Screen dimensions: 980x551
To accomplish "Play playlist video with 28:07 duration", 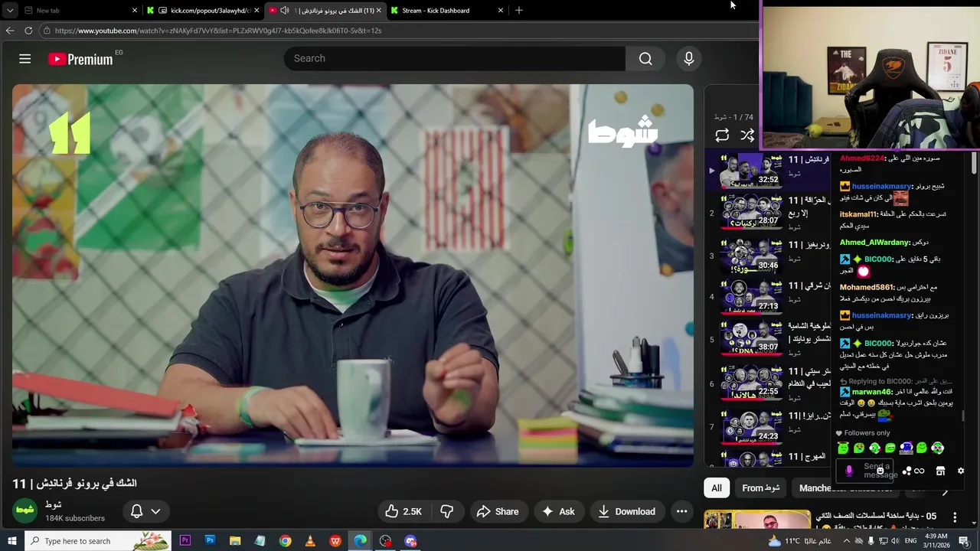I will [x=751, y=212].
